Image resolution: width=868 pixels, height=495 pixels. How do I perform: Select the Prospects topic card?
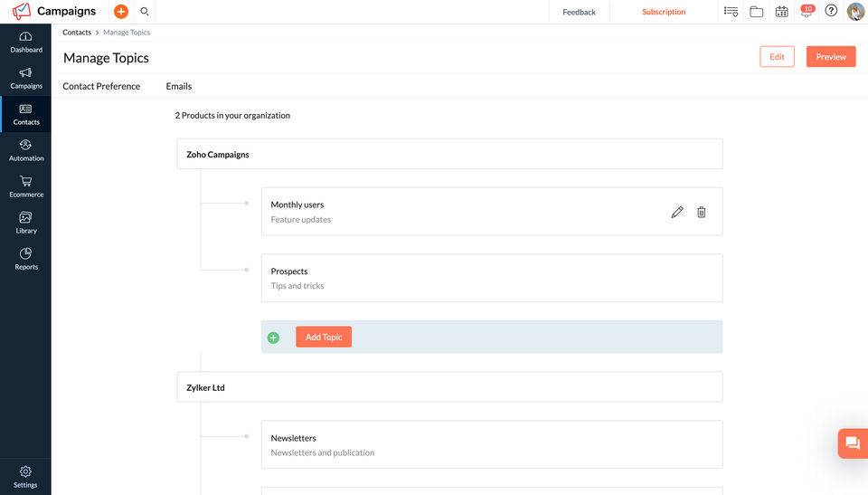coord(492,278)
